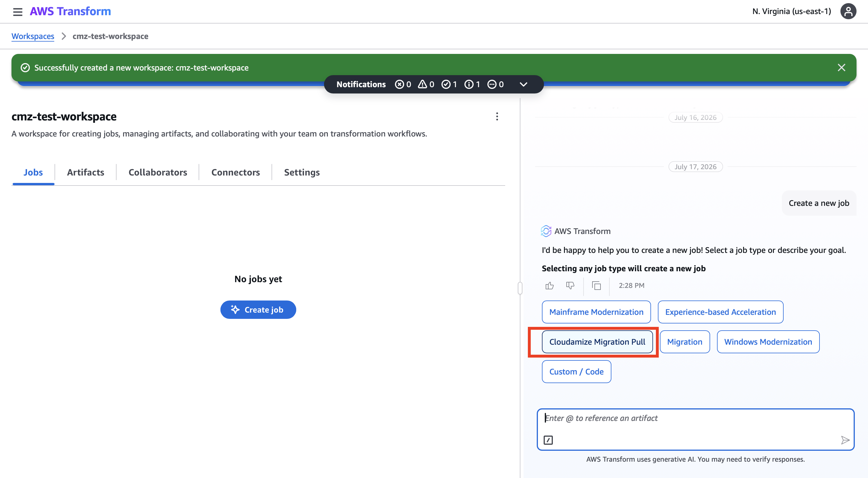This screenshot has width=868, height=478.
Task: Click the Workspaces breadcrumb link
Action: tap(33, 36)
